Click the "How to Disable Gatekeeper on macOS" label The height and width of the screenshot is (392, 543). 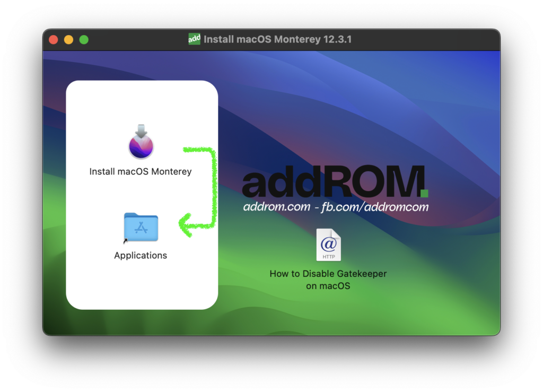tap(328, 280)
